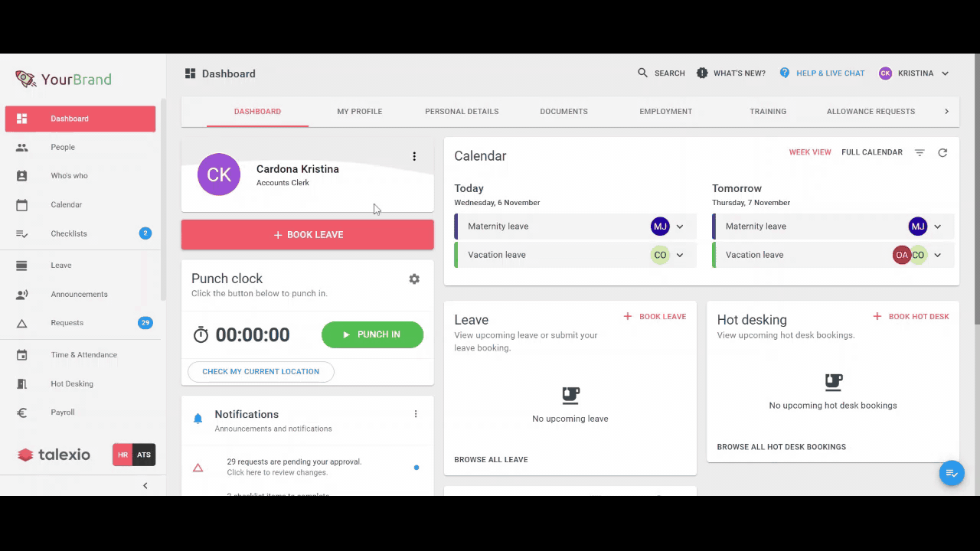
Task: Click the Payroll euro icon
Action: [21, 412]
